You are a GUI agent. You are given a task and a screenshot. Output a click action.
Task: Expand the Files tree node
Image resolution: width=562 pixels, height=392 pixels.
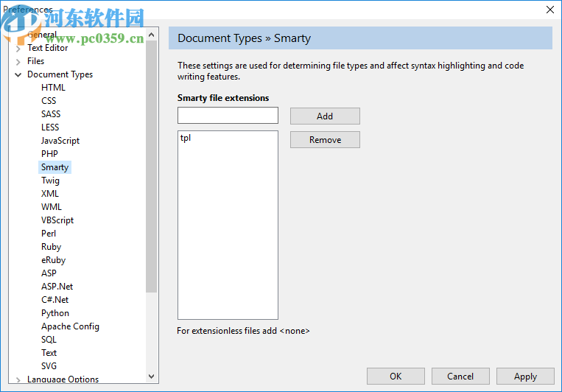[18, 62]
